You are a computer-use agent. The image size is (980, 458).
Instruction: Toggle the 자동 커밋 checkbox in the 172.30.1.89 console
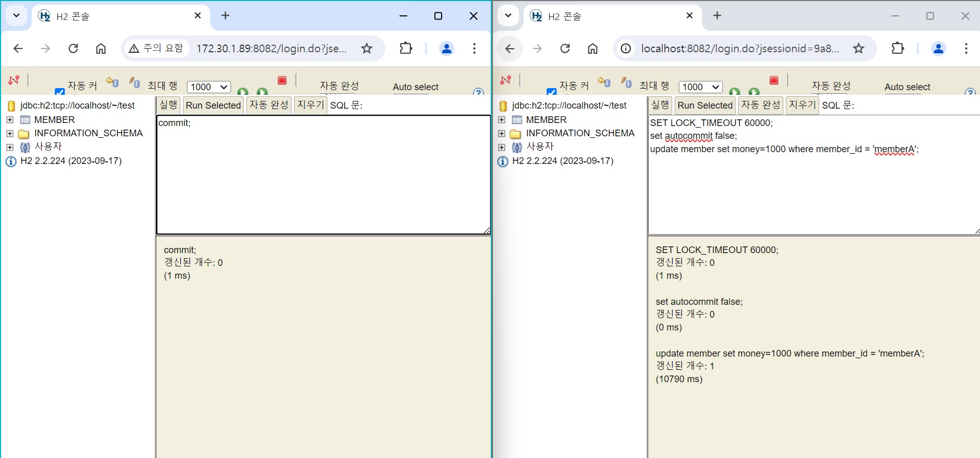pos(60,92)
